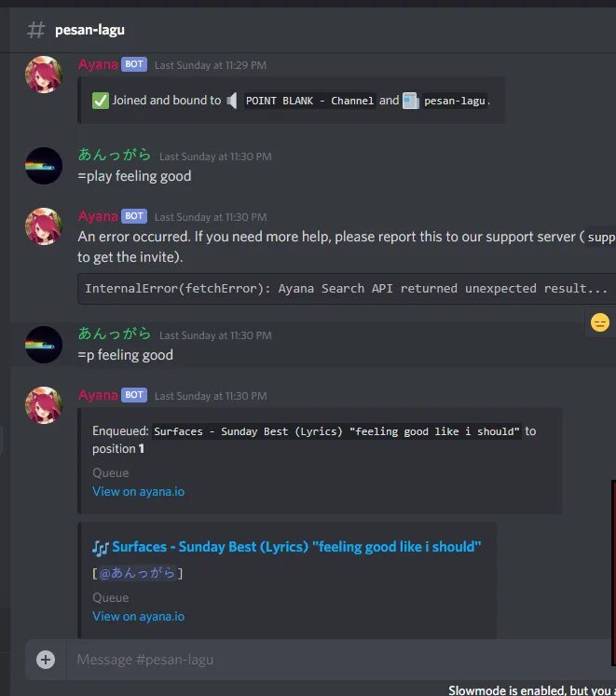Click the @あんっがら mention in embed
Screen dimensions: 616x696
(137, 573)
